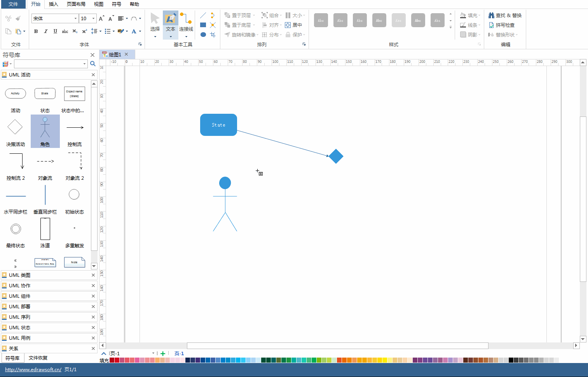The height and width of the screenshot is (377, 588).
Task: Switch to the 页面布局 ribbon tab
Action: [76, 4]
